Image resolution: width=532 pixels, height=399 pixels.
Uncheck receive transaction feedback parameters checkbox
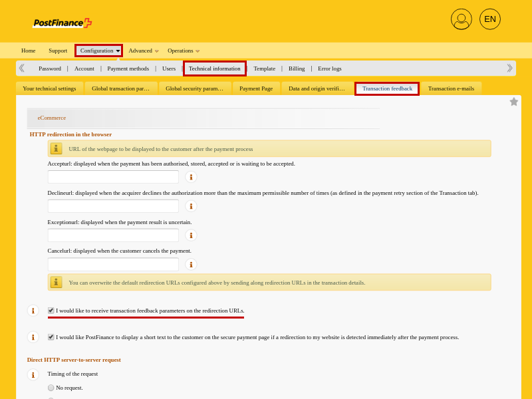(51, 311)
